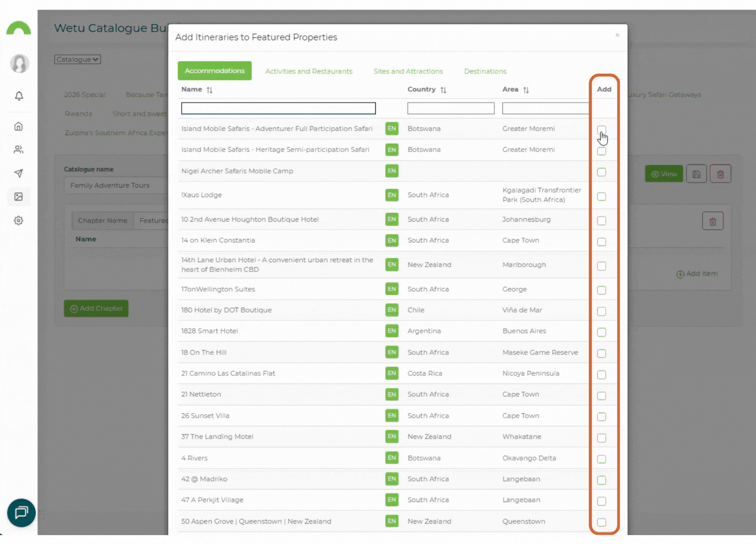
Task: Switch to the Destinations tab
Action: tap(485, 71)
